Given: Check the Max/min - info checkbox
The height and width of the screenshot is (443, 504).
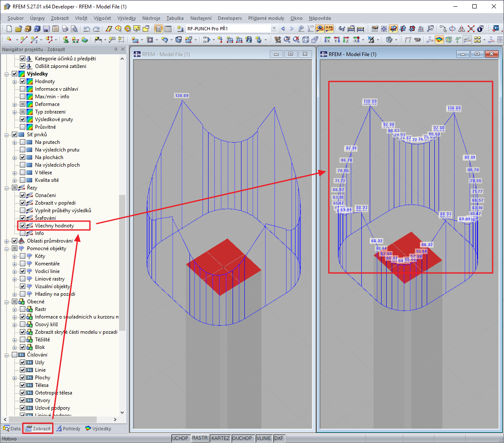Looking at the screenshot, I should [x=22, y=96].
